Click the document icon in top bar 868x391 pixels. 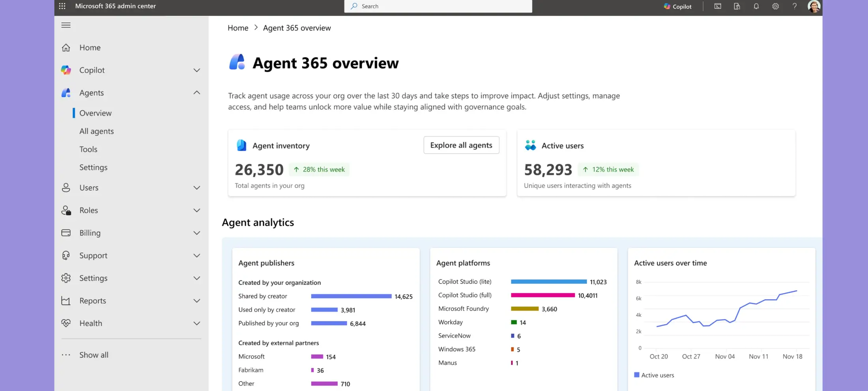[x=737, y=6]
